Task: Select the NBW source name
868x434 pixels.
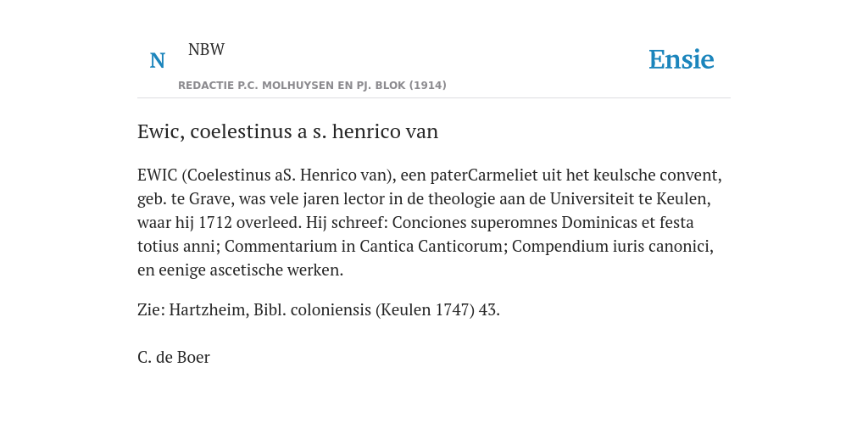Action: point(206,50)
